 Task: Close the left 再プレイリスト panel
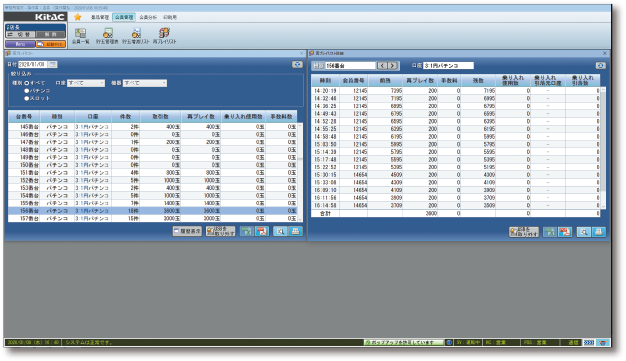click(x=302, y=53)
